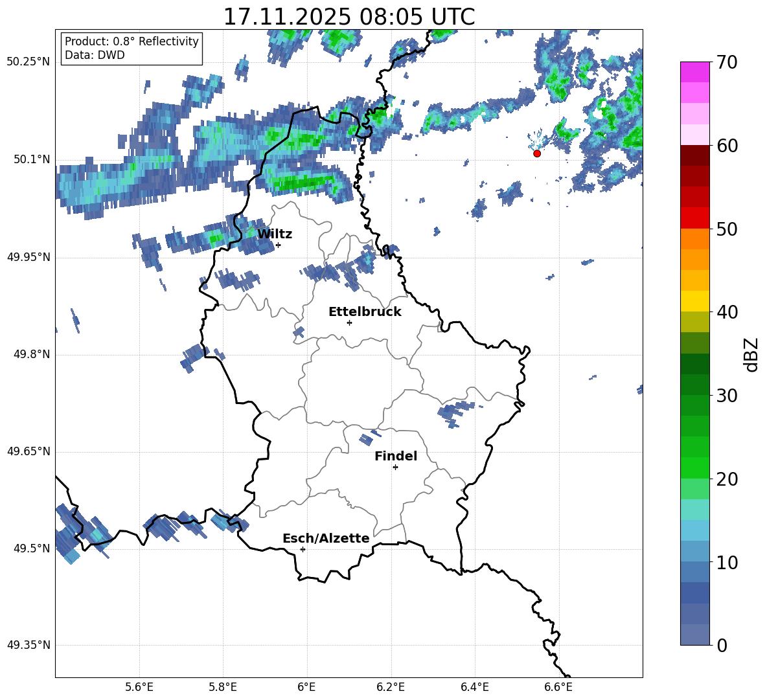Screen dimensions: 767x700
Task: Click the dark blue colorbar segment below 10
Action: (x=694, y=593)
